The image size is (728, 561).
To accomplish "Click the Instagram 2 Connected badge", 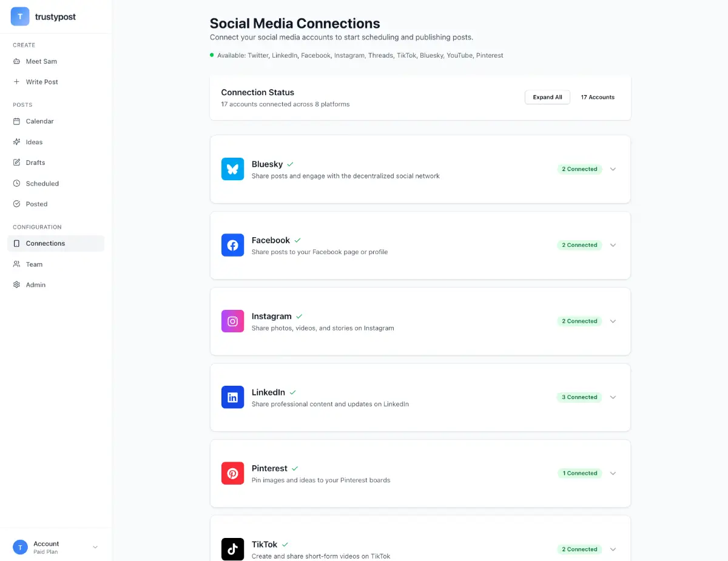I will click(x=579, y=321).
